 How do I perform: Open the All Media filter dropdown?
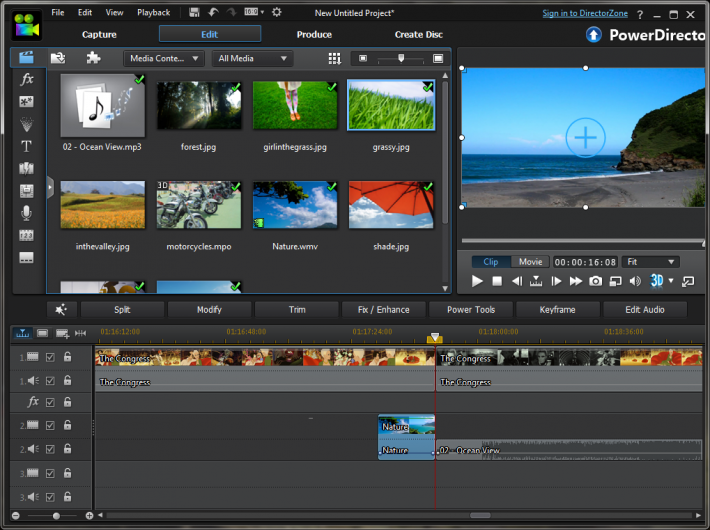(252, 58)
